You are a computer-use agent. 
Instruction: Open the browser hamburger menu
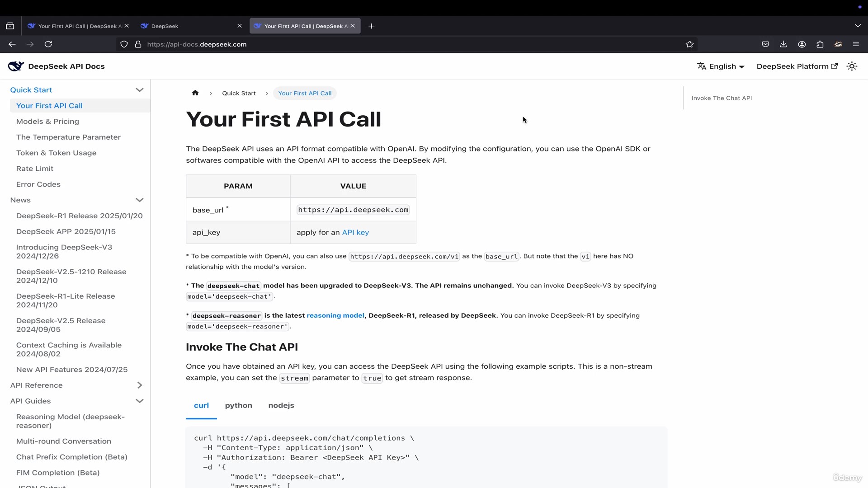[856, 44]
